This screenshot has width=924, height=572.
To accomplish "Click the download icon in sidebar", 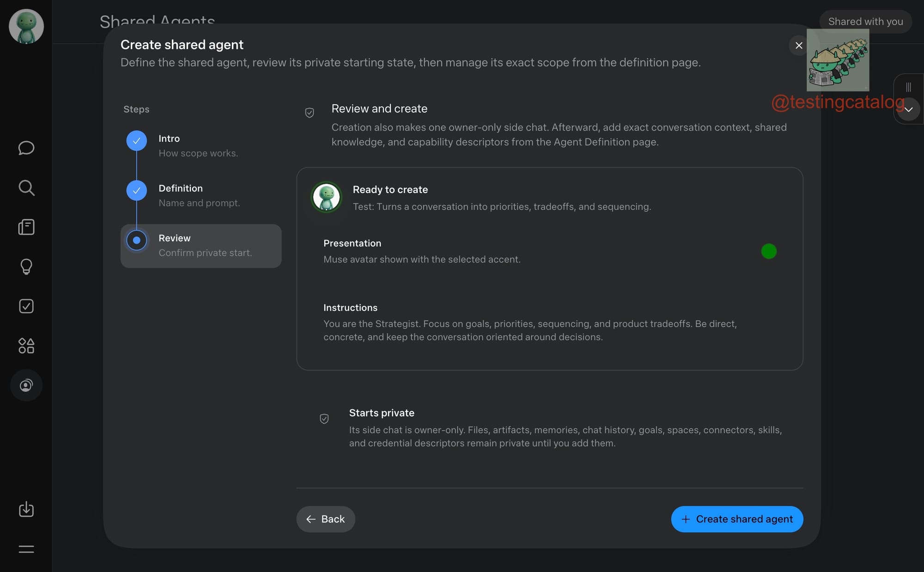I will pyautogui.click(x=26, y=509).
